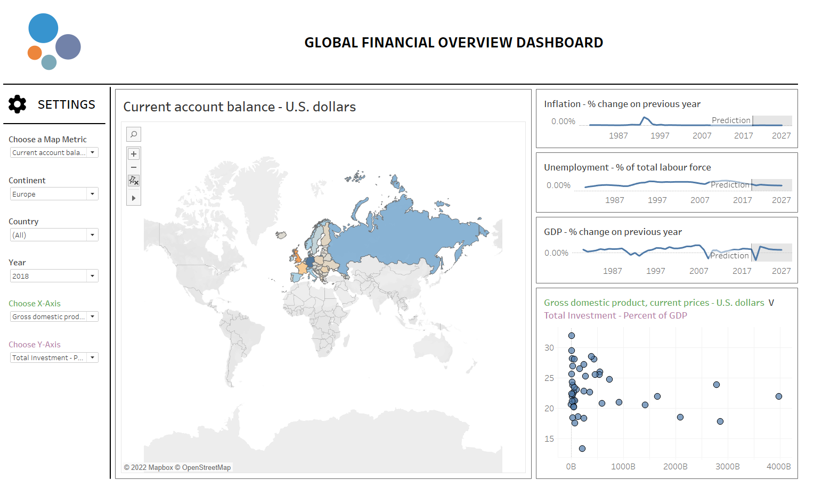Click the colored circles dashboard logo

(x=54, y=42)
